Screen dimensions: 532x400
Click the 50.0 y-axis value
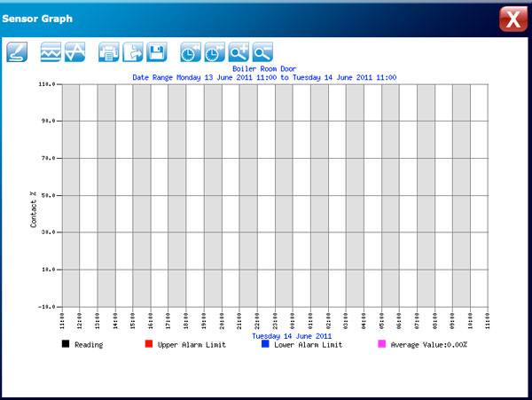click(49, 195)
